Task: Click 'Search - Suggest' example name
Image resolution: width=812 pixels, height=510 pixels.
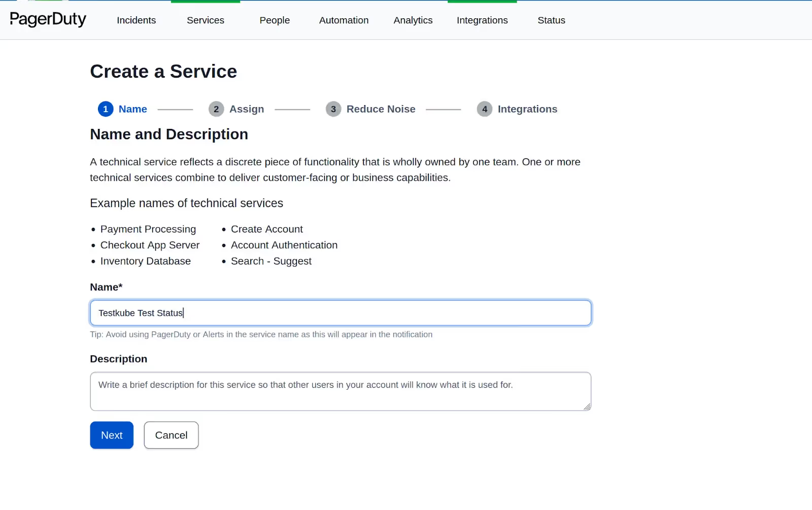Action: coord(272,261)
